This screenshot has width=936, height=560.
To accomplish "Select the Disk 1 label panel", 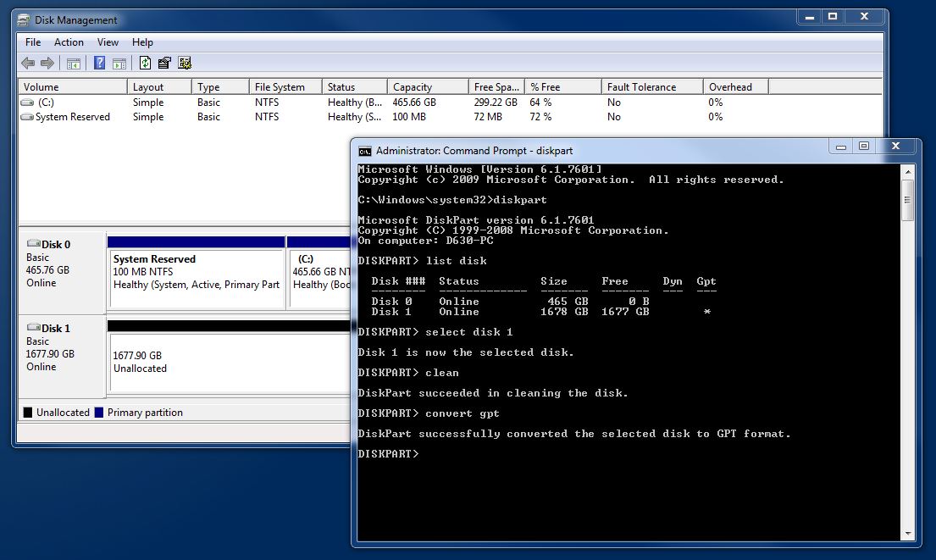I will click(63, 356).
